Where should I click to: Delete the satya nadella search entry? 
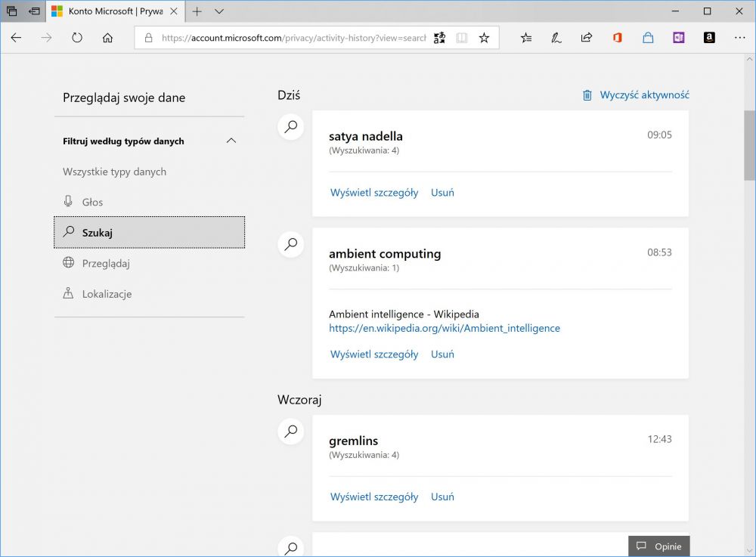(x=442, y=193)
